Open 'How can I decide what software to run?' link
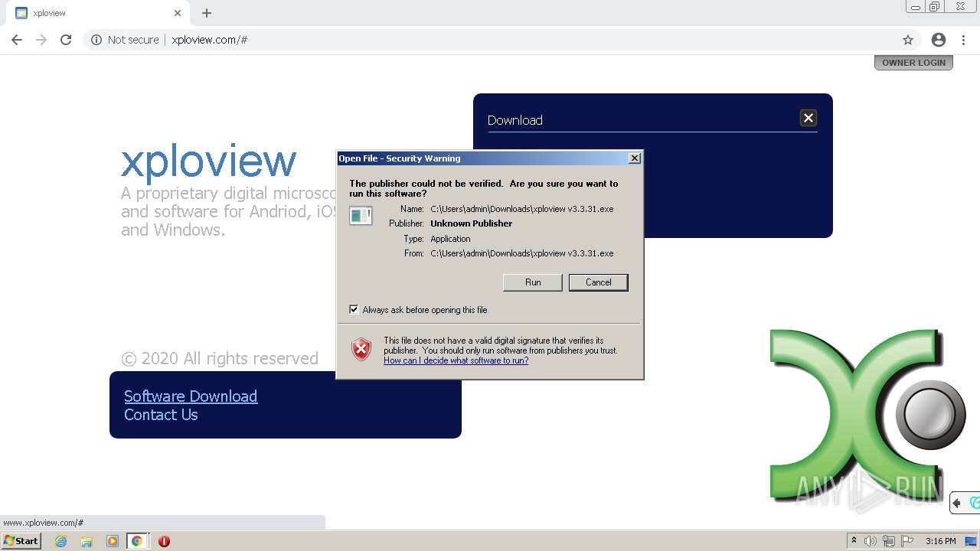 (456, 360)
